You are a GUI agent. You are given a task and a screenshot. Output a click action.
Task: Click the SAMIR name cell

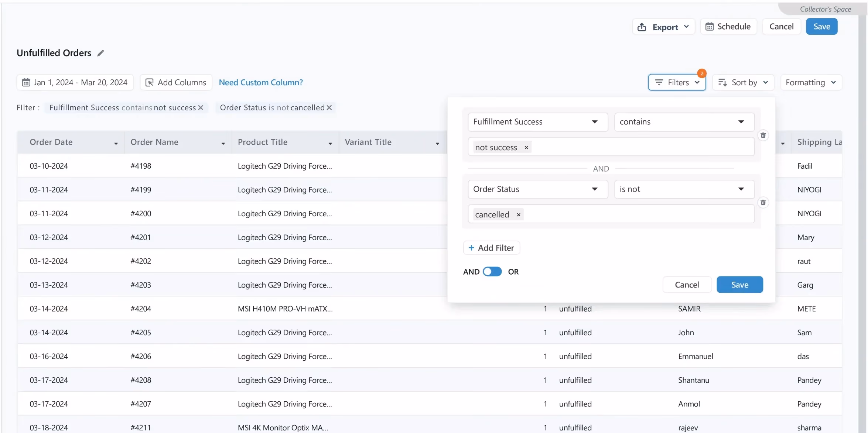[x=689, y=309]
